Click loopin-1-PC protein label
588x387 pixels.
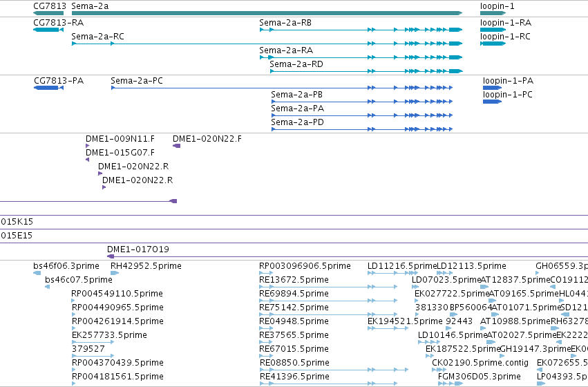508,95
